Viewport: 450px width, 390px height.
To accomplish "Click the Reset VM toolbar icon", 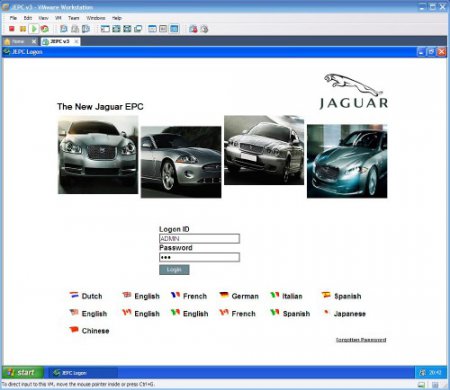I will (x=45, y=29).
